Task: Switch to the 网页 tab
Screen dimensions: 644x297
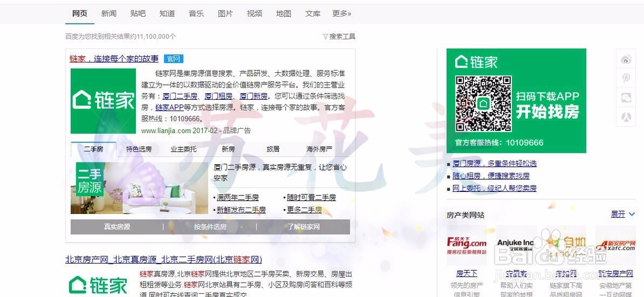Action: click(80, 14)
